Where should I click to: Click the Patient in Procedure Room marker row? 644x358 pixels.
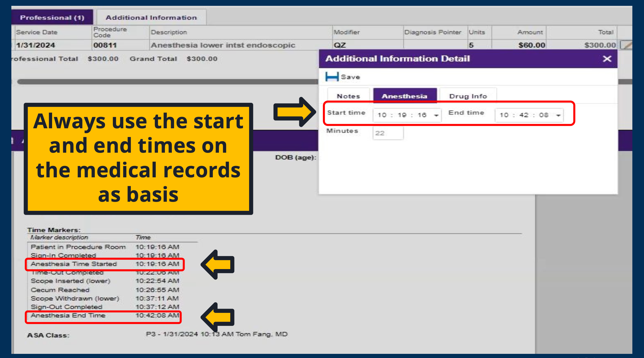(x=105, y=247)
